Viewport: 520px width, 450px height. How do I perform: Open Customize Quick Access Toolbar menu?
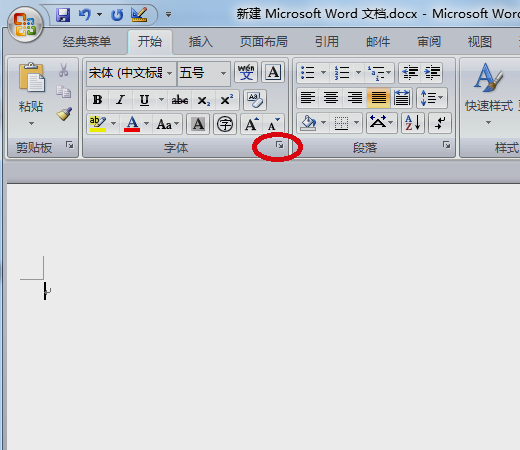168,15
